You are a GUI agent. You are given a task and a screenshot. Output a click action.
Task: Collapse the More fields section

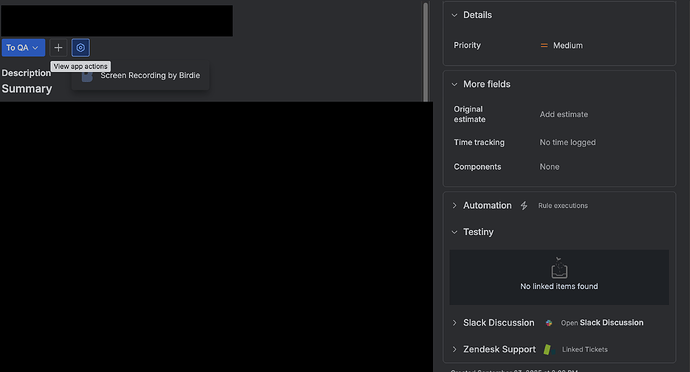point(454,84)
